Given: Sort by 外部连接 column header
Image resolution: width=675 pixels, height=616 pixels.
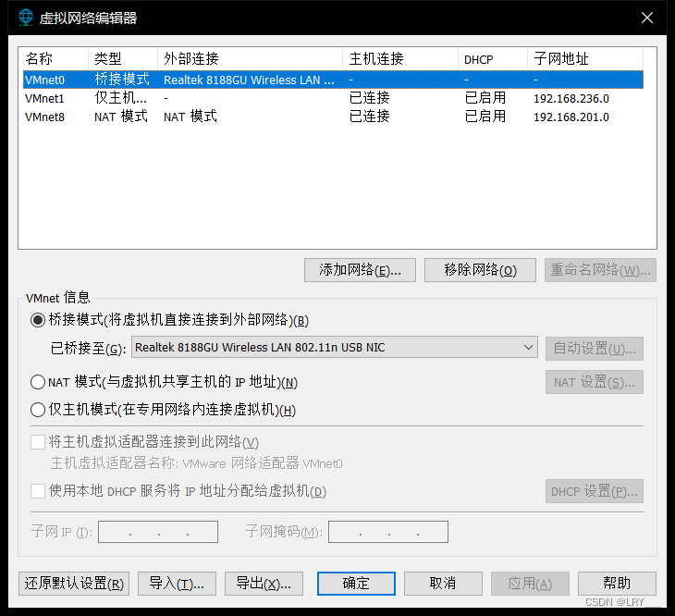Looking at the screenshot, I should [x=251, y=58].
